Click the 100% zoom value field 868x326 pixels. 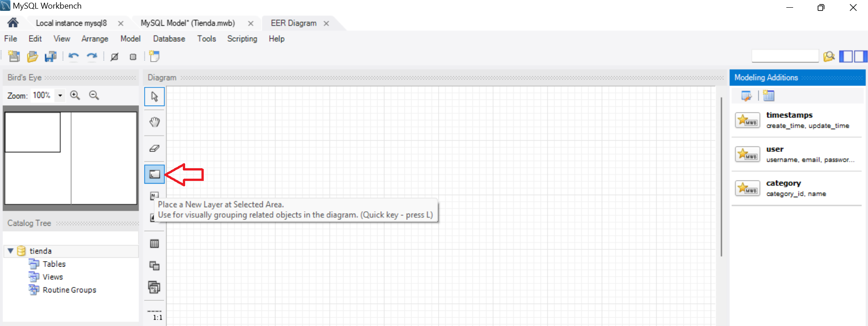42,95
